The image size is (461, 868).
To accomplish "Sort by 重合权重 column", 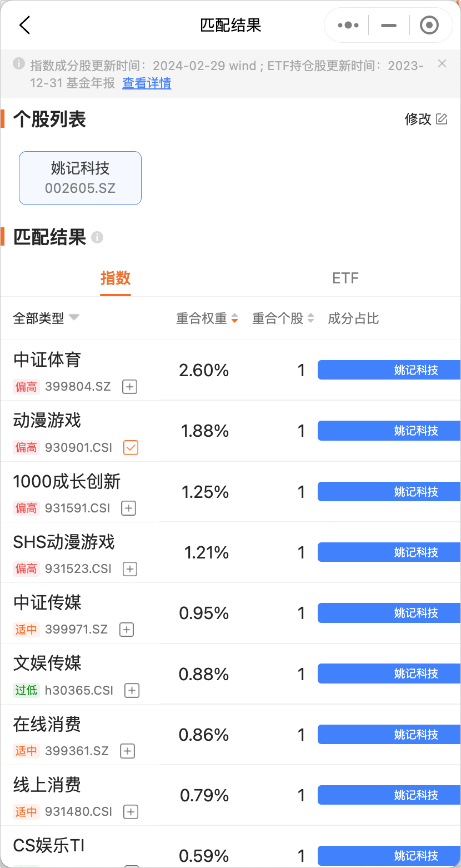I will pyautogui.click(x=207, y=318).
